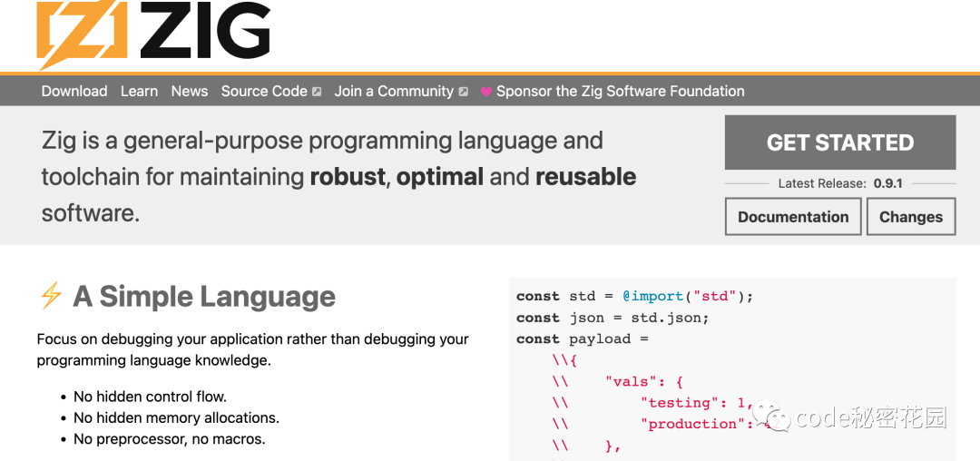
Task: Click 'No hidden control flow.' bullet
Action: [150, 397]
